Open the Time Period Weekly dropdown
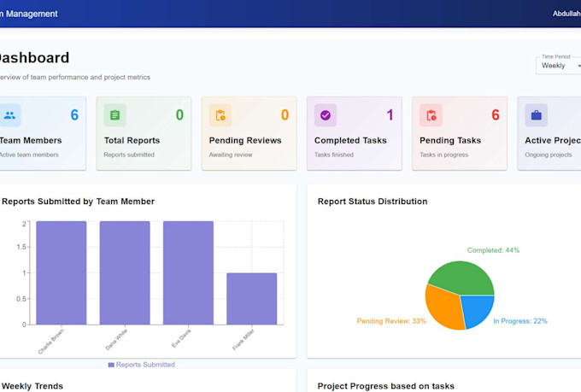The width and height of the screenshot is (581, 392). (x=559, y=66)
